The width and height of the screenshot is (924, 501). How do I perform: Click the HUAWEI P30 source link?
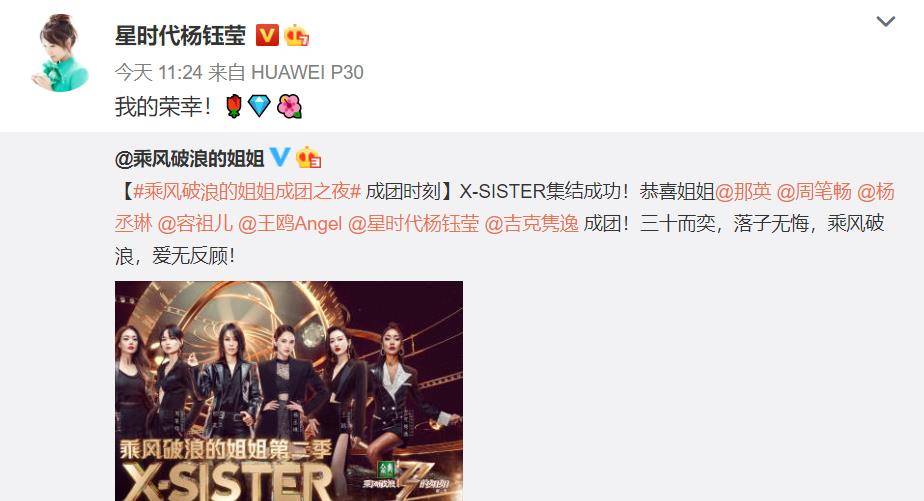(x=307, y=72)
